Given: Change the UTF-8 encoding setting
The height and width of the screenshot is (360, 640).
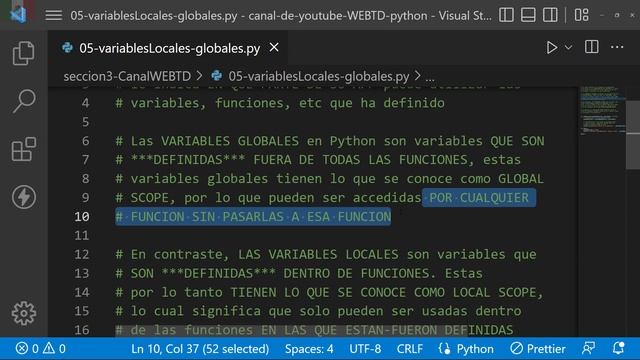Looking at the screenshot, I should click(x=365, y=349).
